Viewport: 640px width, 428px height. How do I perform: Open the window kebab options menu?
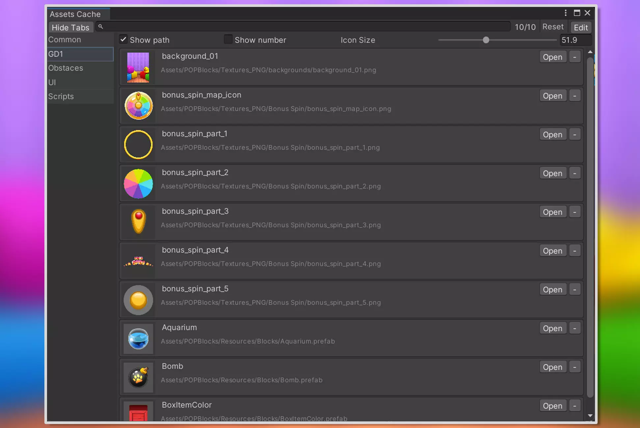pyautogui.click(x=565, y=13)
